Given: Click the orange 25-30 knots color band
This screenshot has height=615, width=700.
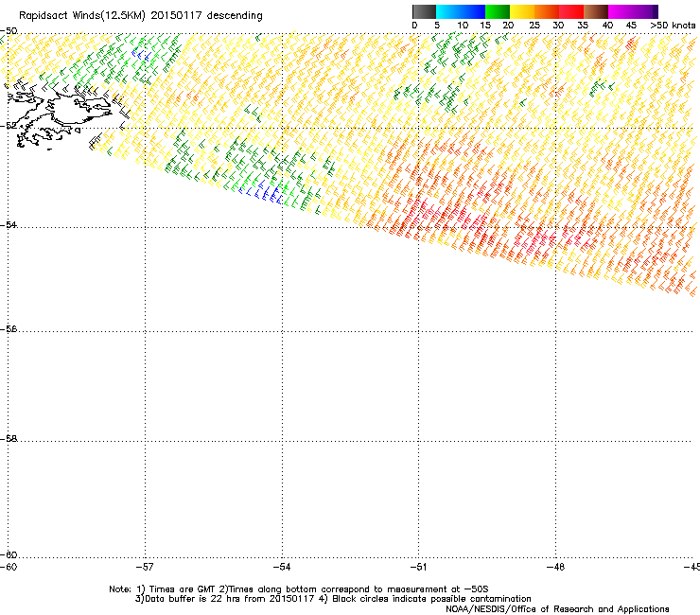Looking at the screenshot, I should click(x=547, y=11).
